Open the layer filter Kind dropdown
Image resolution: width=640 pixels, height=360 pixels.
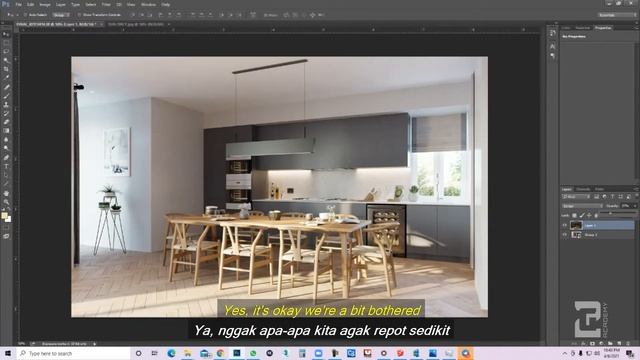(x=576, y=197)
